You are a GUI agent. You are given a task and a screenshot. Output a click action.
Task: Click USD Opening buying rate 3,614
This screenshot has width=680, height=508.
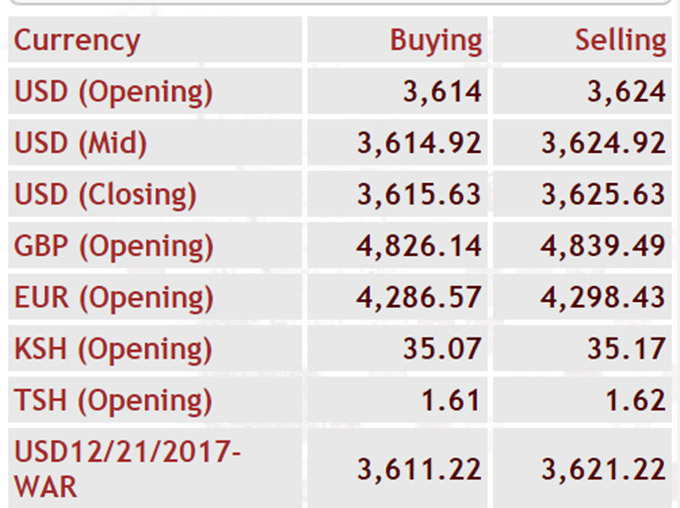[x=442, y=92]
